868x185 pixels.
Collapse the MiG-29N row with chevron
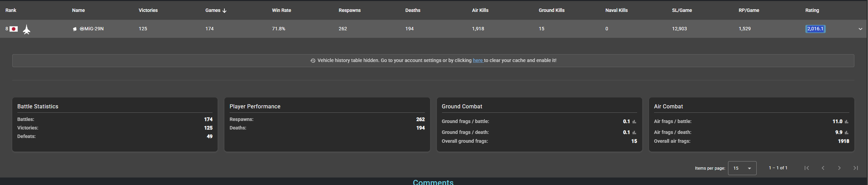(861, 29)
